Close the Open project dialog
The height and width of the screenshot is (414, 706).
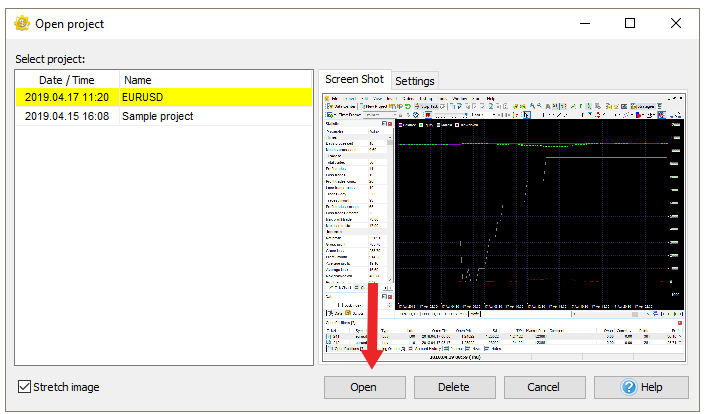pos(676,23)
